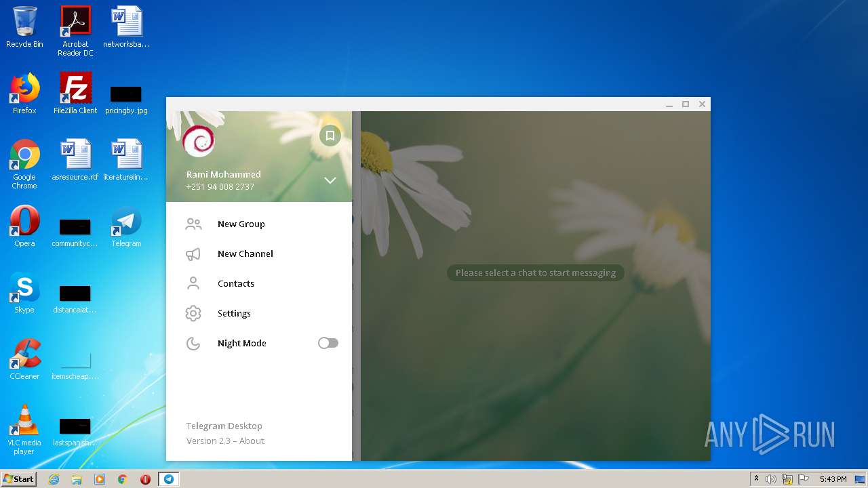This screenshot has height=488, width=868.
Task: Launch Opera from the taskbar
Action: [x=145, y=479]
